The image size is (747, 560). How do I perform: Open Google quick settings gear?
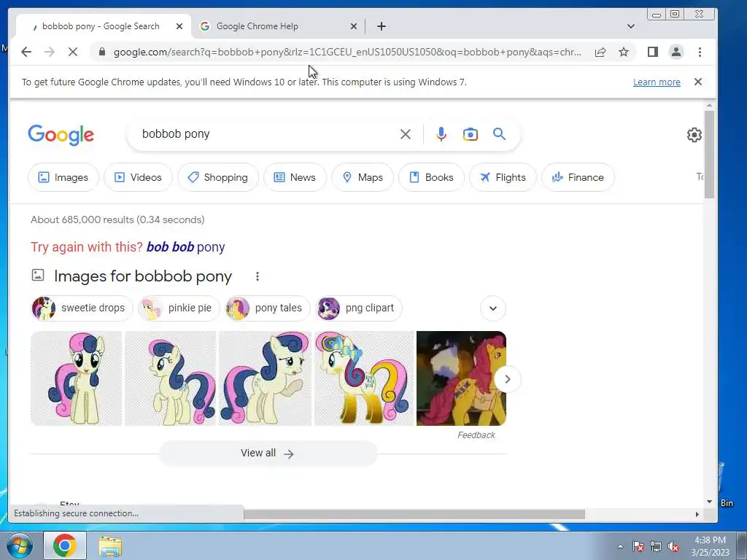[x=694, y=135]
